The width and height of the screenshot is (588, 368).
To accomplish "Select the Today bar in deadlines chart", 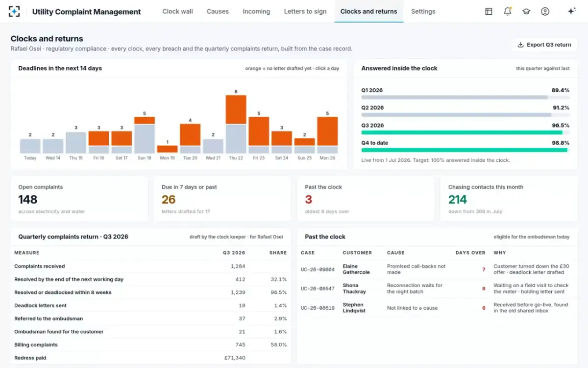I will (x=30, y=146).
